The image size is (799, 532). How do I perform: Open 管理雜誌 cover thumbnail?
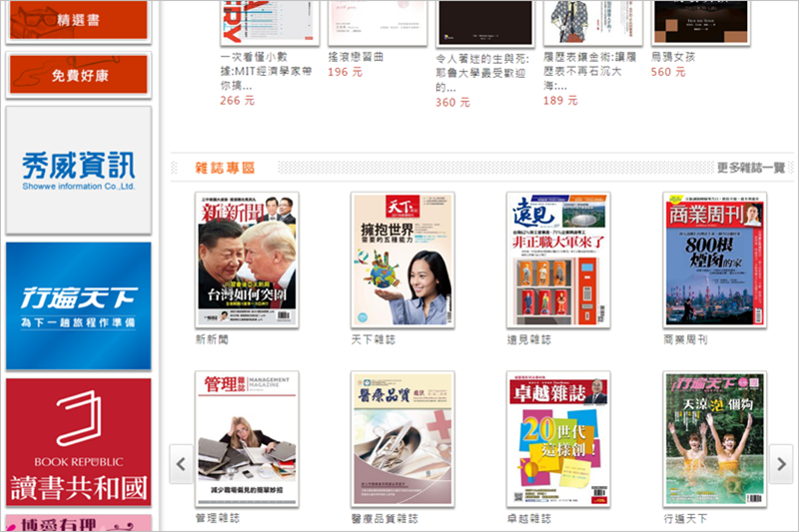[x=247, y=439]
